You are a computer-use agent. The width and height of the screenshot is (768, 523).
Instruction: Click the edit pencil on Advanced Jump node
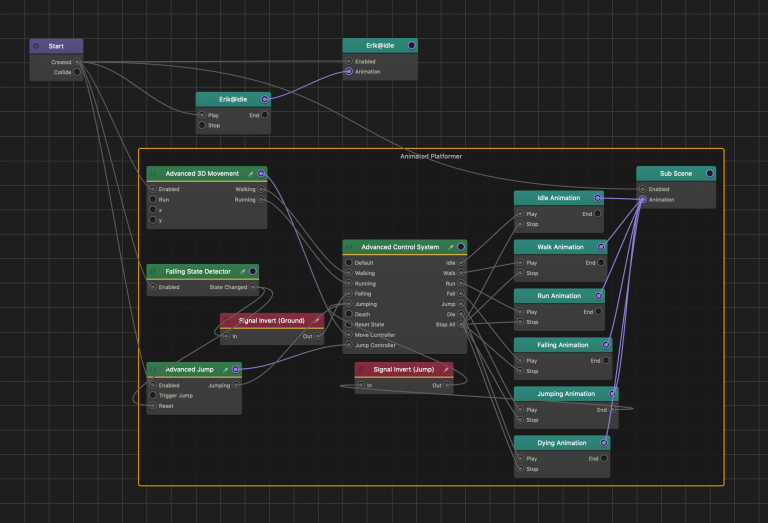click(x=225, y=370)
